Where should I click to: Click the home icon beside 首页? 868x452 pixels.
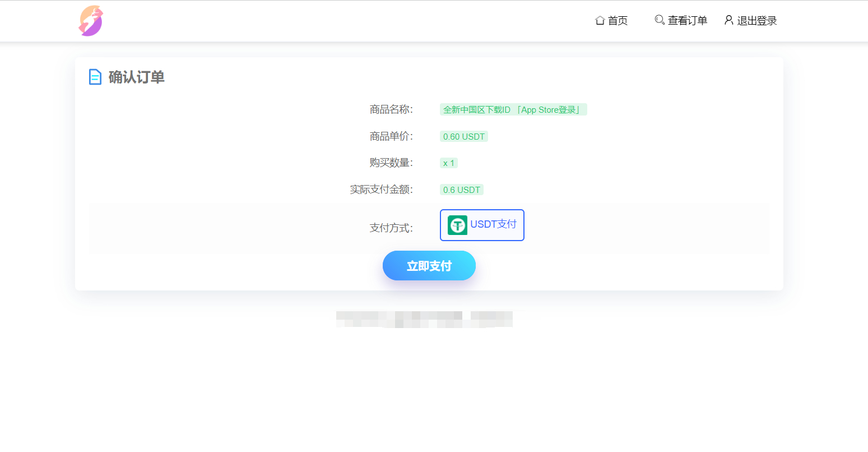coord(600,21)
